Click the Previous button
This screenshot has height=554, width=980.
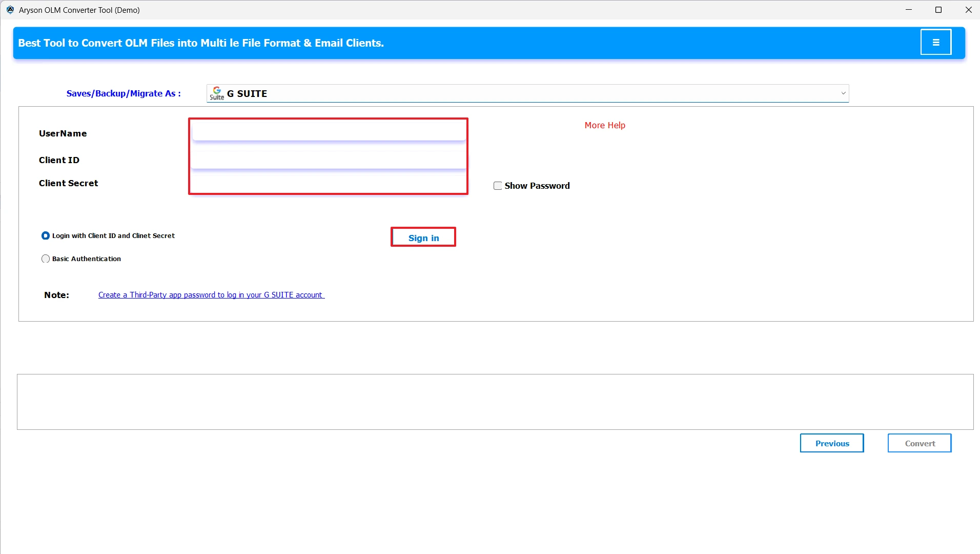pos(831,443)
